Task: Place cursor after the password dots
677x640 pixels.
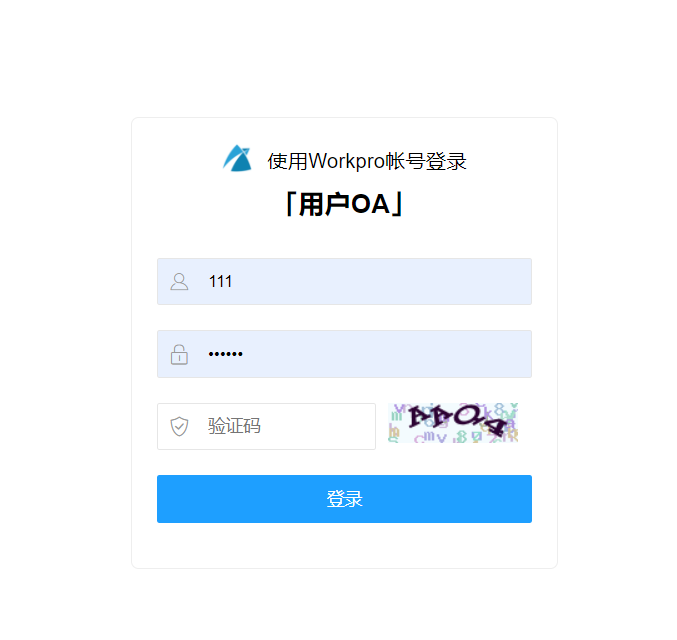Action: (244, 354)
